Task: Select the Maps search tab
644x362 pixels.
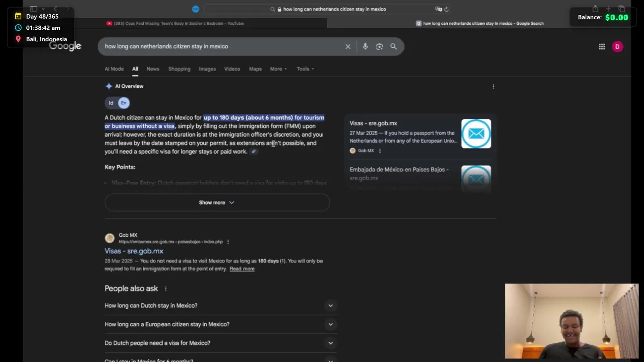Action: 255,69
